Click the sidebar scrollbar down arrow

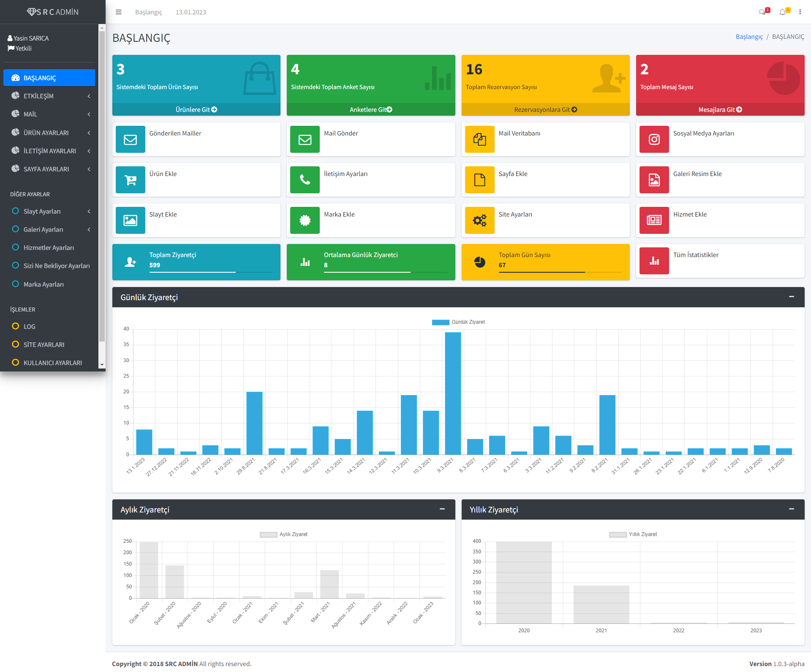click(102, 365)
